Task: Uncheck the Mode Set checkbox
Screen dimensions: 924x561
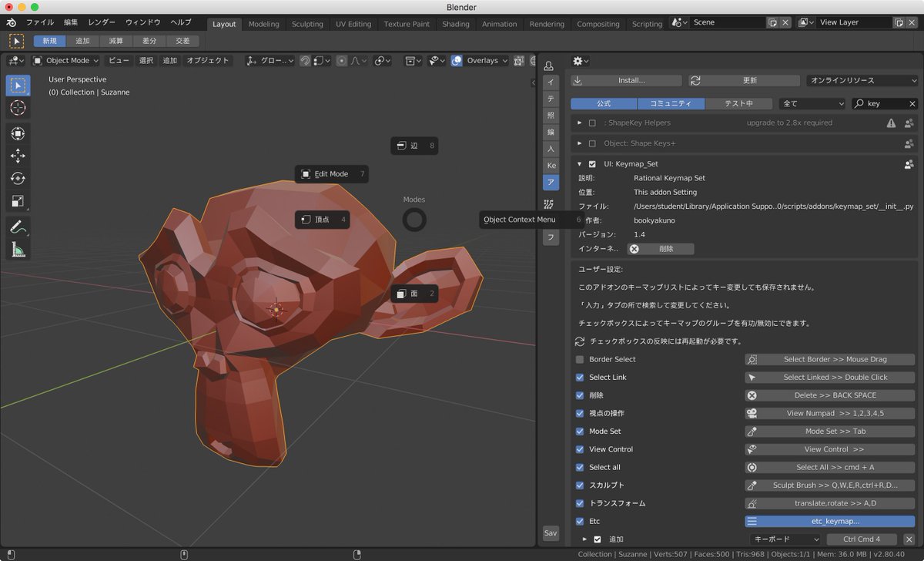Action: tap(580, 432)
